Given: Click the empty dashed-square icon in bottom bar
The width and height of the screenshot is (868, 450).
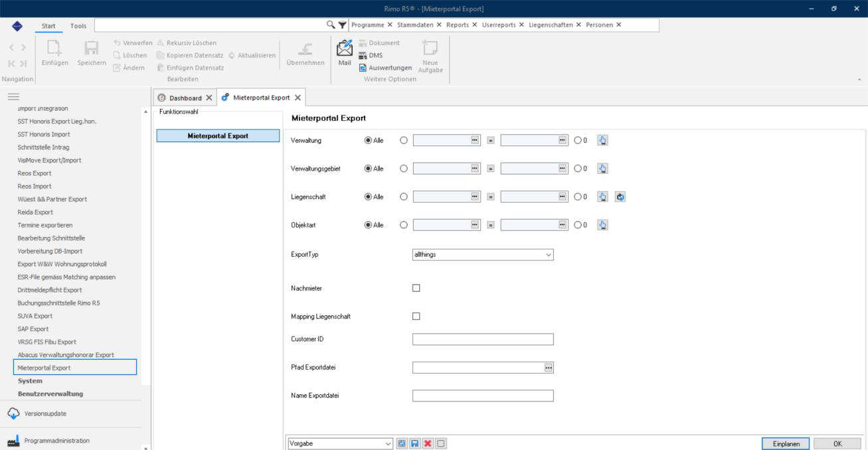Looking at the screenshot, I should 441,443.
